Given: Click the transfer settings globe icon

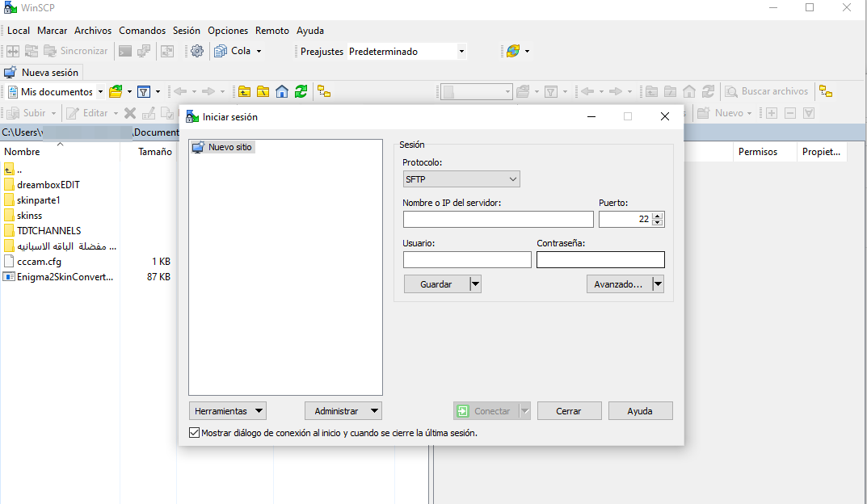Looking at the screenshot, I should (x=512, y=51).
